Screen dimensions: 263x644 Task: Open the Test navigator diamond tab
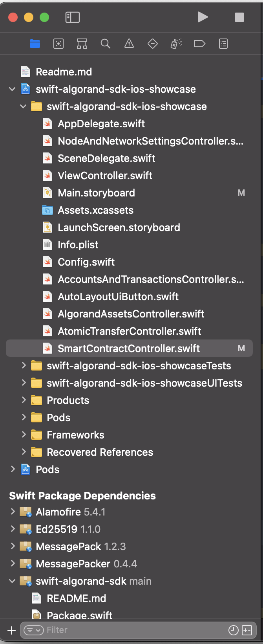(153, 44)
